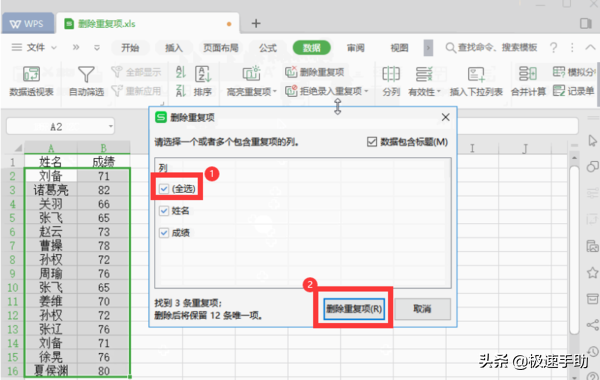Select the 数据 ribbon tab
600x380 pixels.
(x=311, y=48)
